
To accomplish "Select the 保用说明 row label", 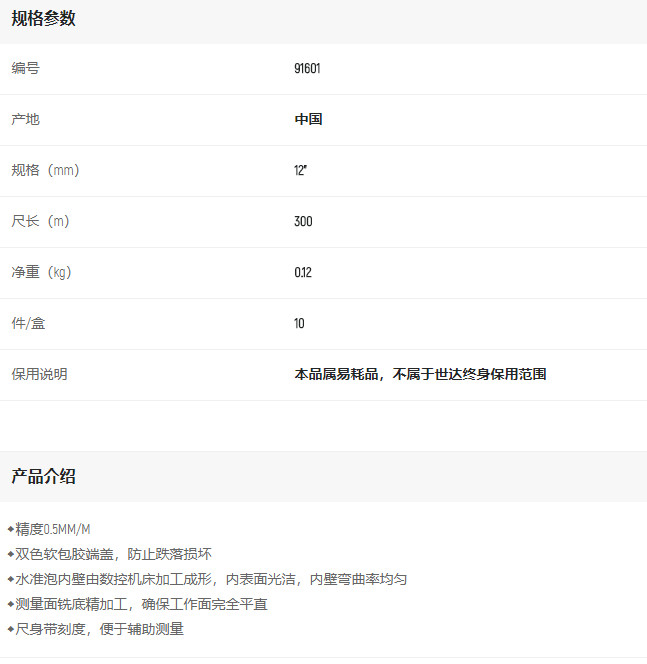I will pyautogui.click(x=39, y=374).
